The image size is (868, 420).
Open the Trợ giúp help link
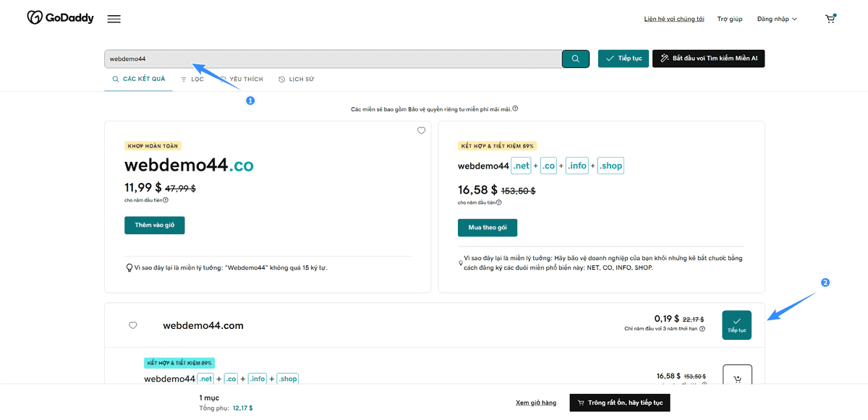(x=730, y=19)
